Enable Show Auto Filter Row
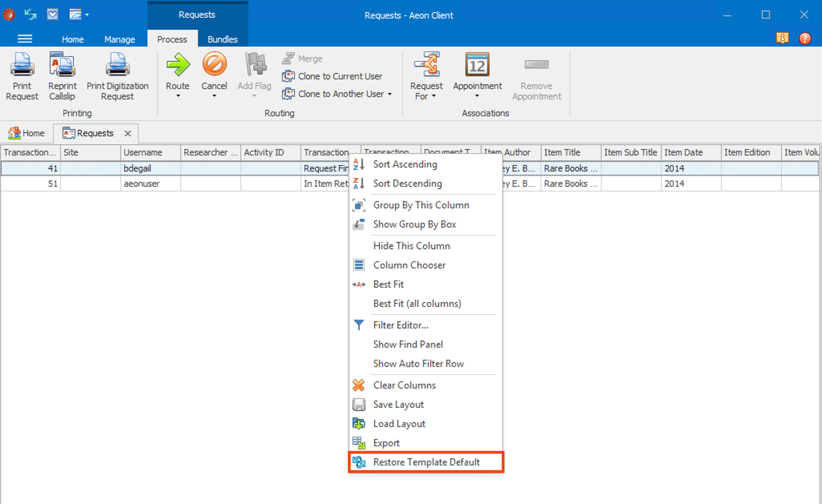Viewport: 822px width, 504px height. (418, 363)
